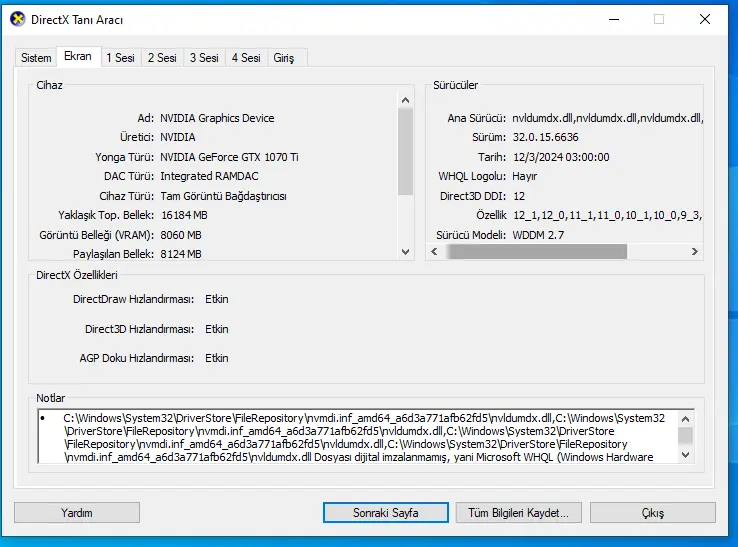Click the Direct3D DDI value 12

coord(519,196)
